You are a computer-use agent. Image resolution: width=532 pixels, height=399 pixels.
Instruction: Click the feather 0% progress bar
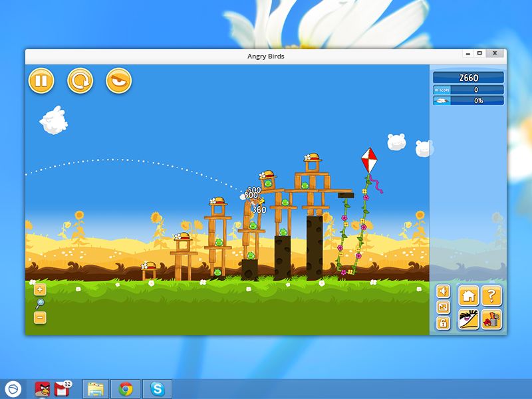pos(468,100)
